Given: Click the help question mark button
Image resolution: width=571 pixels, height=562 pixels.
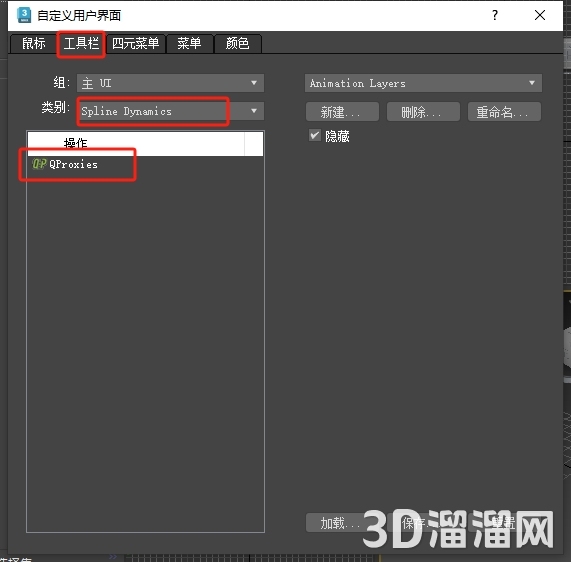Looking at the screenshot, I should 495,15.
